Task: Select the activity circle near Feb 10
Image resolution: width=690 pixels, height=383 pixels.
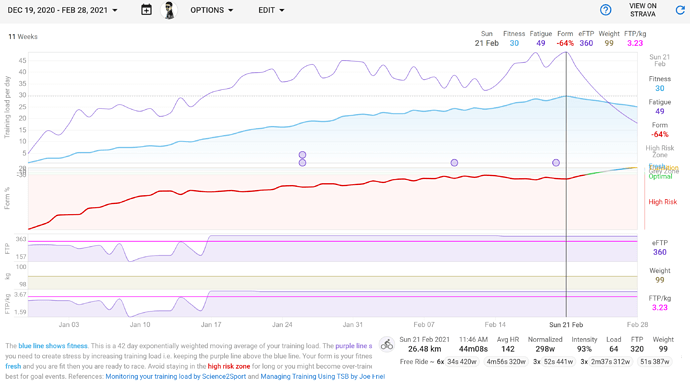Action: [454, 162]
